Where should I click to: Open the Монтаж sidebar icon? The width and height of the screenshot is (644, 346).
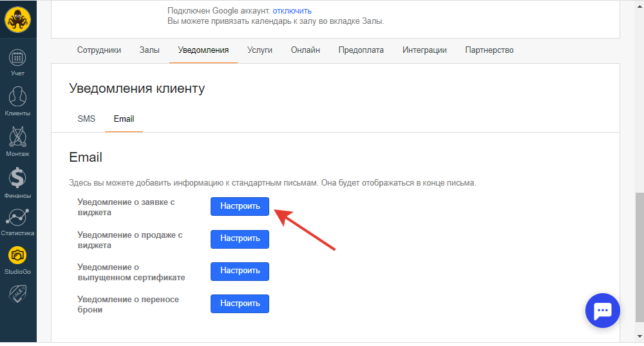click(17, 137)
